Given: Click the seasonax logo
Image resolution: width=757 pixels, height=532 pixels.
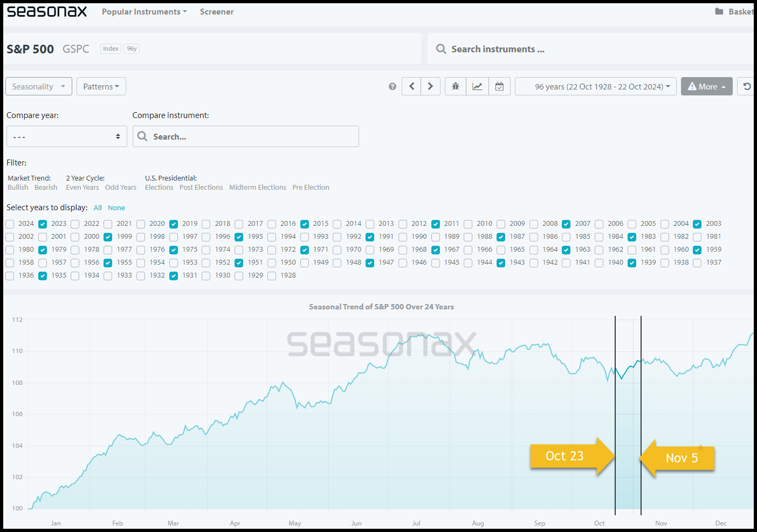Looking at the screenshot, I should [47, 11].
